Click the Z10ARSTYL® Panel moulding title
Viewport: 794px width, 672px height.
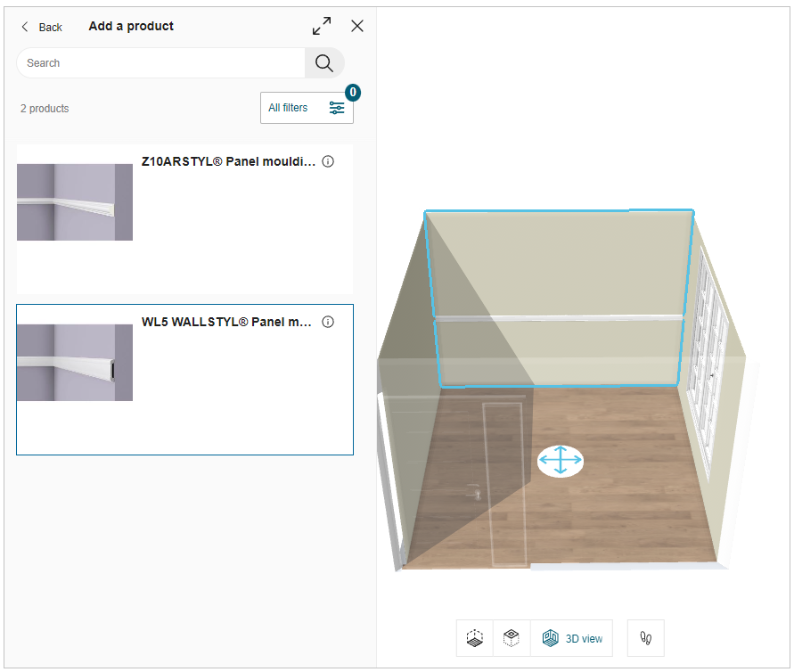pyautogui.click(x=228, y=161)
